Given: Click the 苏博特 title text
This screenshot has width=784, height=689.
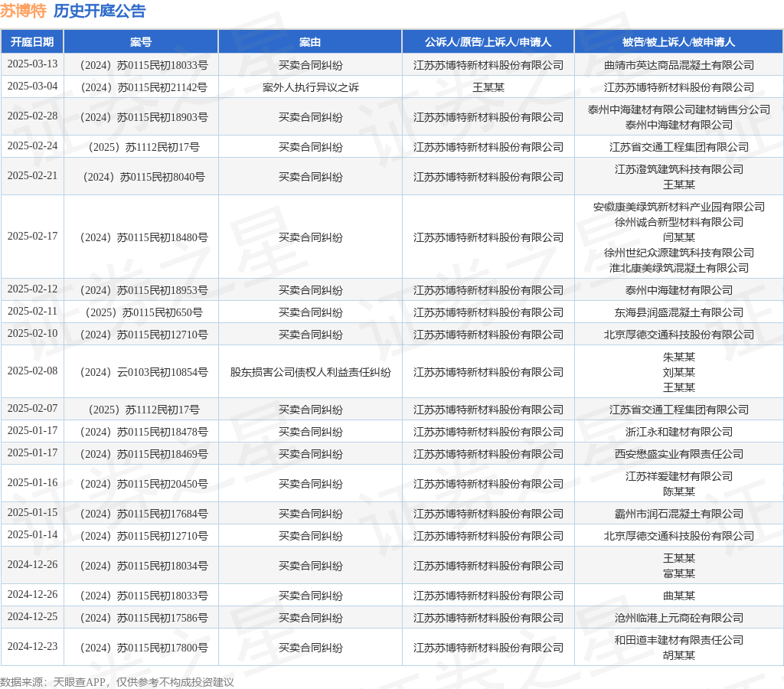Looking at the screenshot, I should click(x=23, y=11).
